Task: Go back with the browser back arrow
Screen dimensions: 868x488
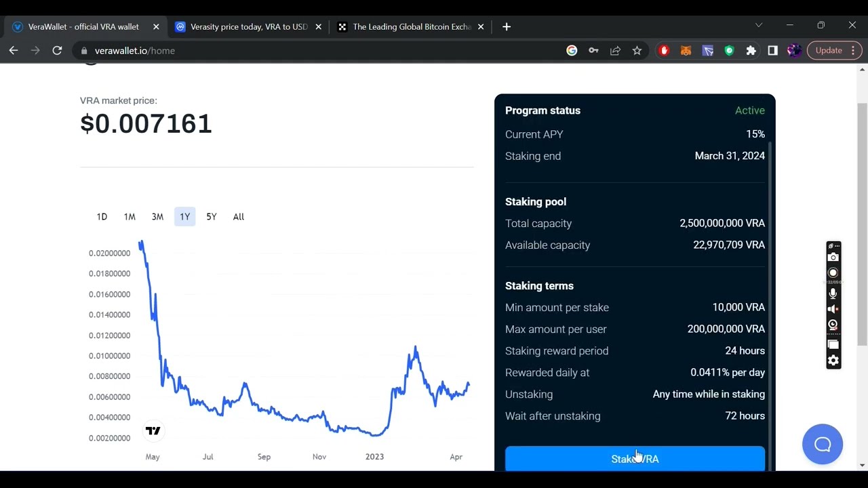Action: (x=14, y=50)
